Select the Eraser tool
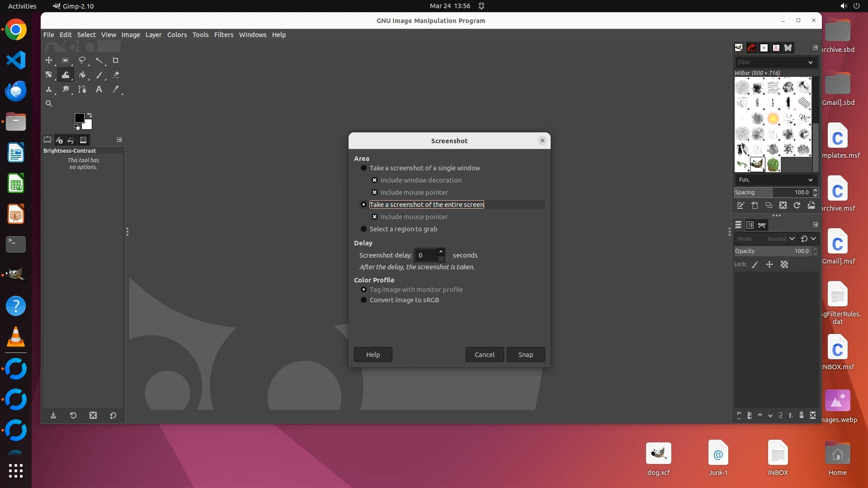This screenshot has height=488, width=868. [x=116, y=75]
